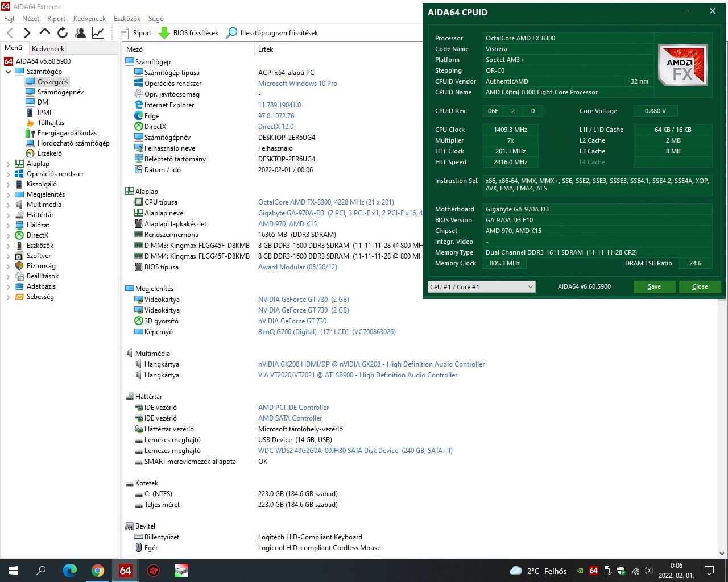Switch to the Kedvencek sidebar tab

[x=48, y=49]
